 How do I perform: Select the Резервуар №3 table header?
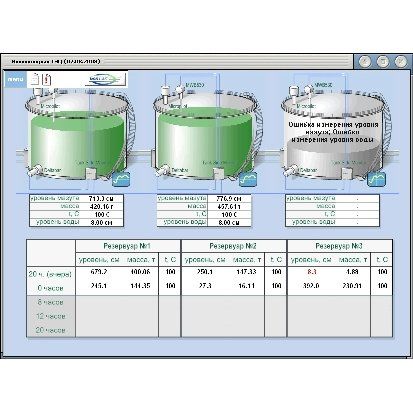click(339, 246)
